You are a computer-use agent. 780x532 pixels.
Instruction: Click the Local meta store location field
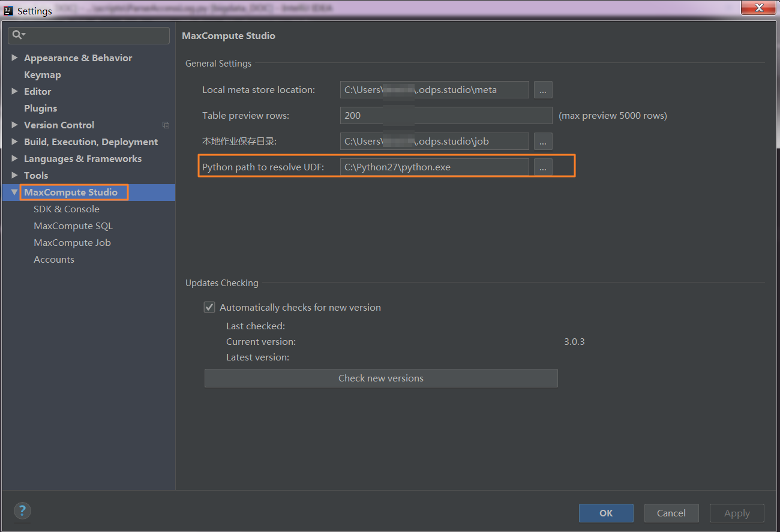tap(434, 90)
